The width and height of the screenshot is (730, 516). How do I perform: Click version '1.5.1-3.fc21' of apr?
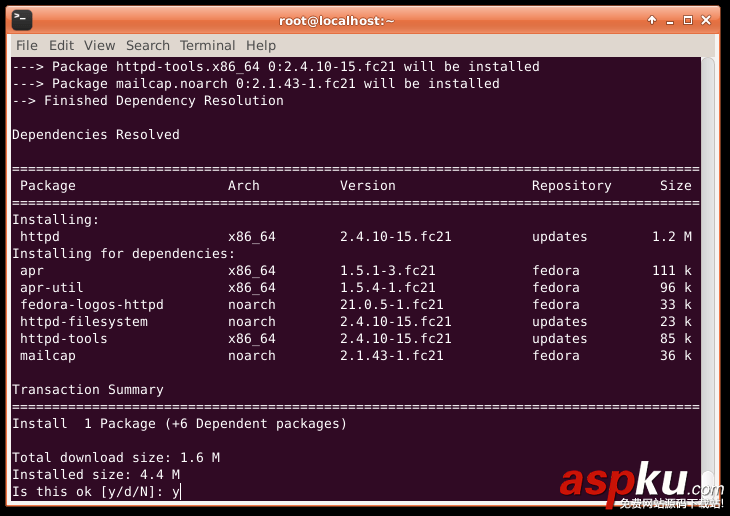[387, 271]
